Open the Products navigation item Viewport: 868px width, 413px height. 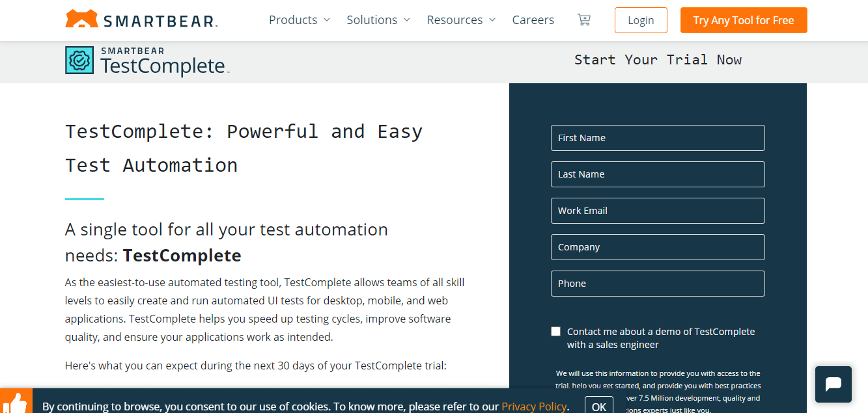pos(293,20)
